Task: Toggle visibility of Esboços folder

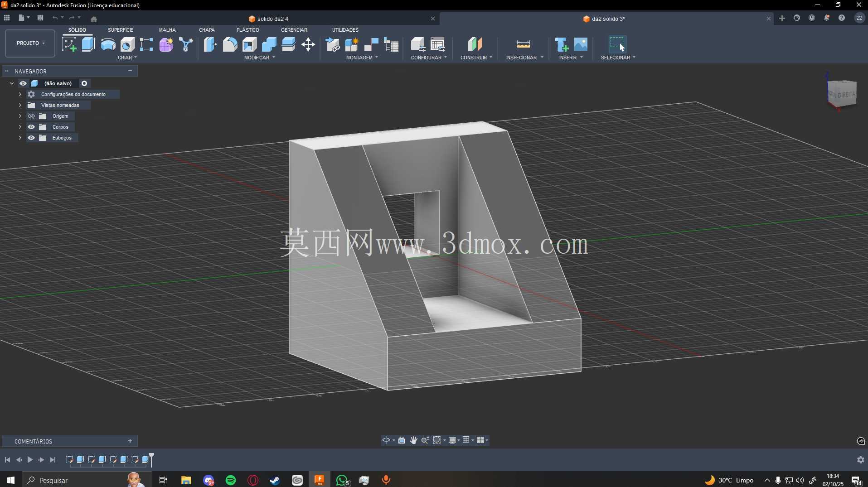Action: coord(31,138)
